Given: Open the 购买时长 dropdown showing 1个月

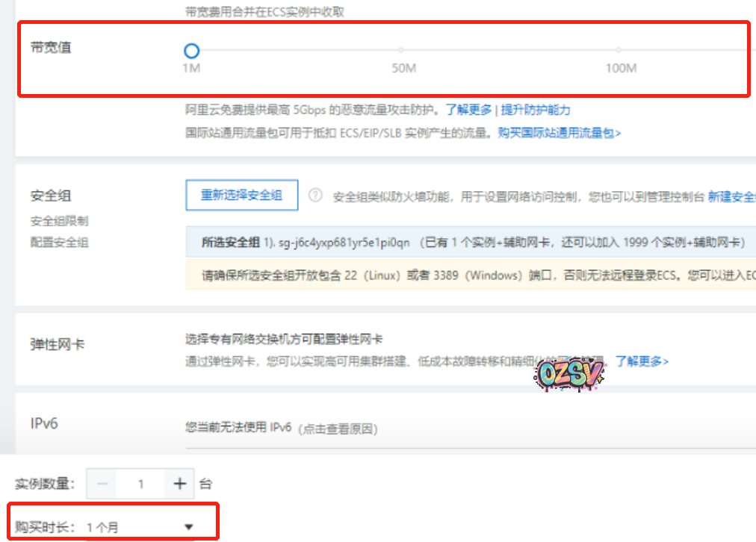Looking at the screenshot, I should tap(140, 527).
